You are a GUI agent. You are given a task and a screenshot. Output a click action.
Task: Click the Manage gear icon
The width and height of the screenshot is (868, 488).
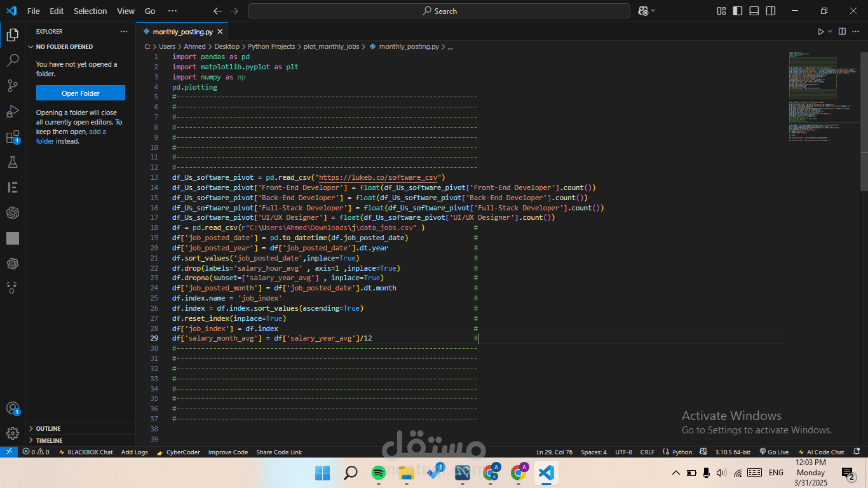13,433
